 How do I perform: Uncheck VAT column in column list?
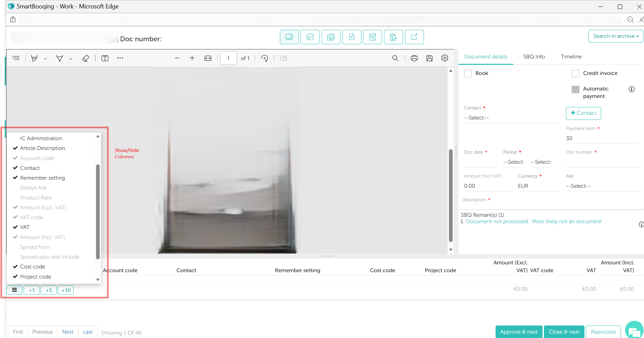[25, 227]
